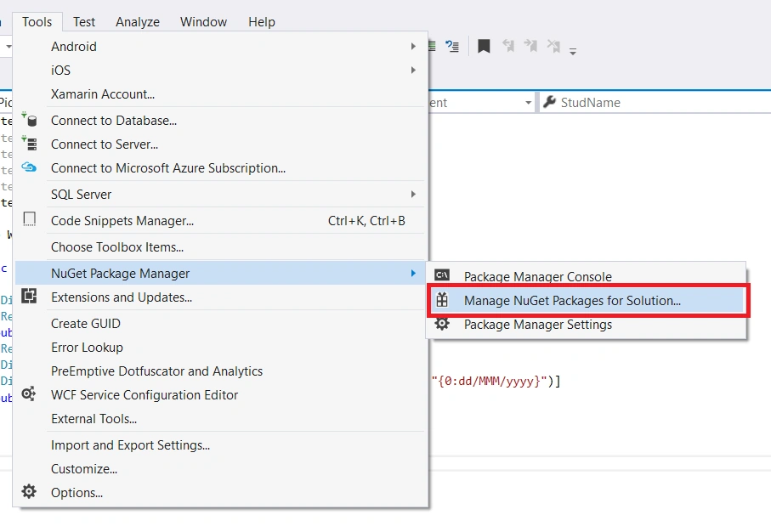Click the Options gear icon
Viewport: 771px width, 532px height.
pyautogui.click(x=29, y=491)
